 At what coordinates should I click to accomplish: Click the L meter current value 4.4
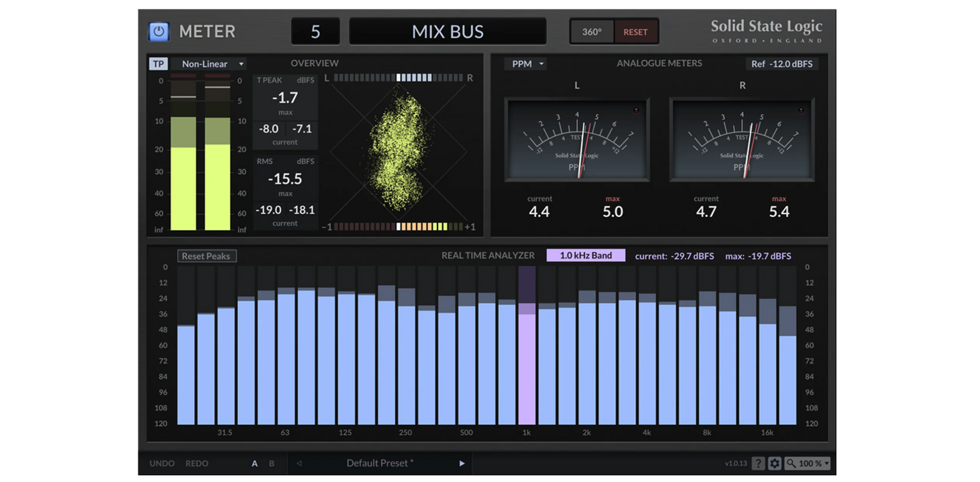(x=540, y=212)
